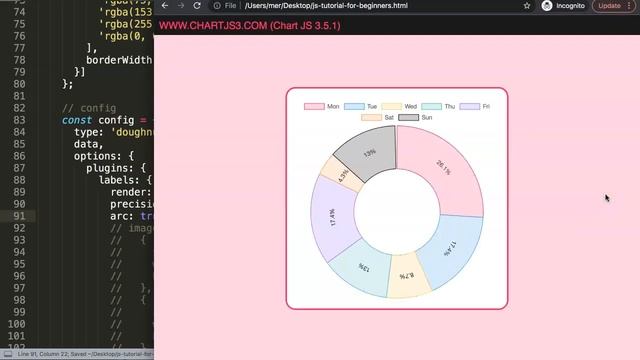Click line number 91 in the editor

[19, 216]
